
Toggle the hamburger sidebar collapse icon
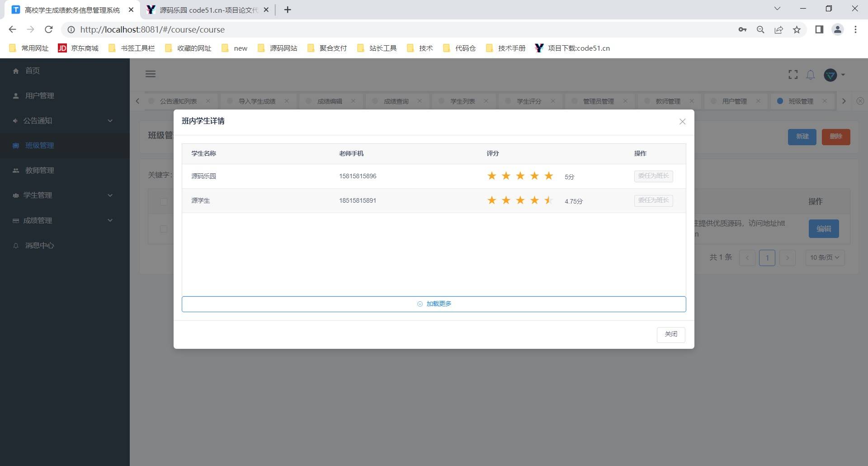151,74
